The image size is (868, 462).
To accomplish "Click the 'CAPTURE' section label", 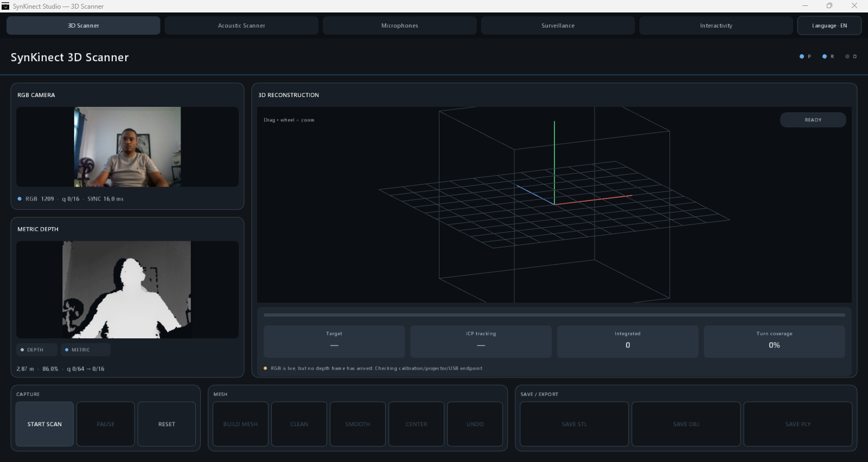I will (x=28, y=394).
